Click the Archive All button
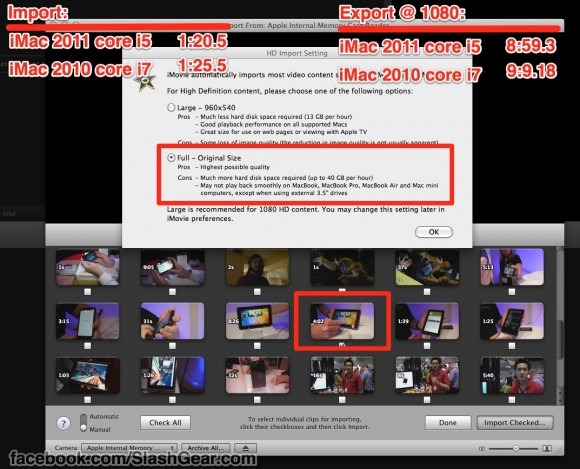 (x=206, y=448)
